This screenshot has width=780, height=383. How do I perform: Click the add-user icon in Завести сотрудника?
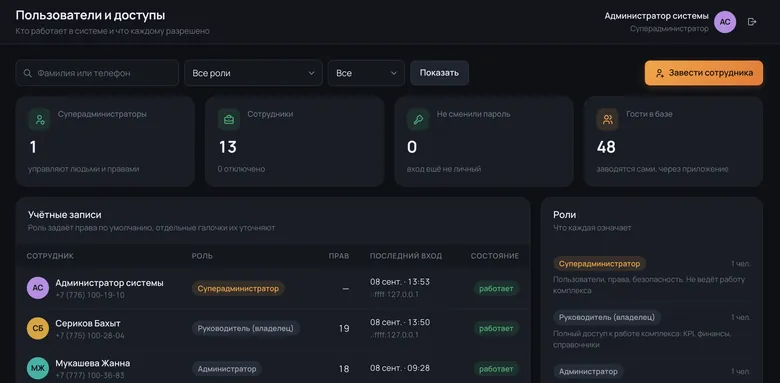[660, 73]
